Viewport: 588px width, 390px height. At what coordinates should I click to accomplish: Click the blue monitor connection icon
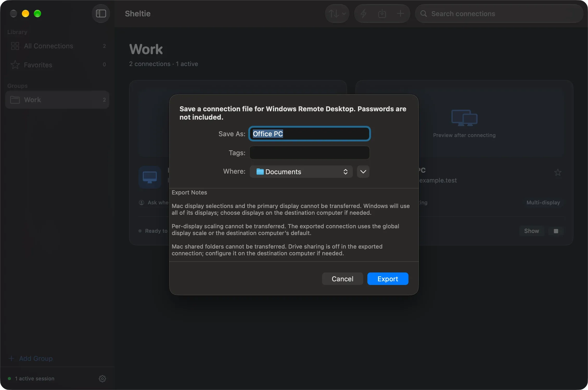tap(150, 177)
